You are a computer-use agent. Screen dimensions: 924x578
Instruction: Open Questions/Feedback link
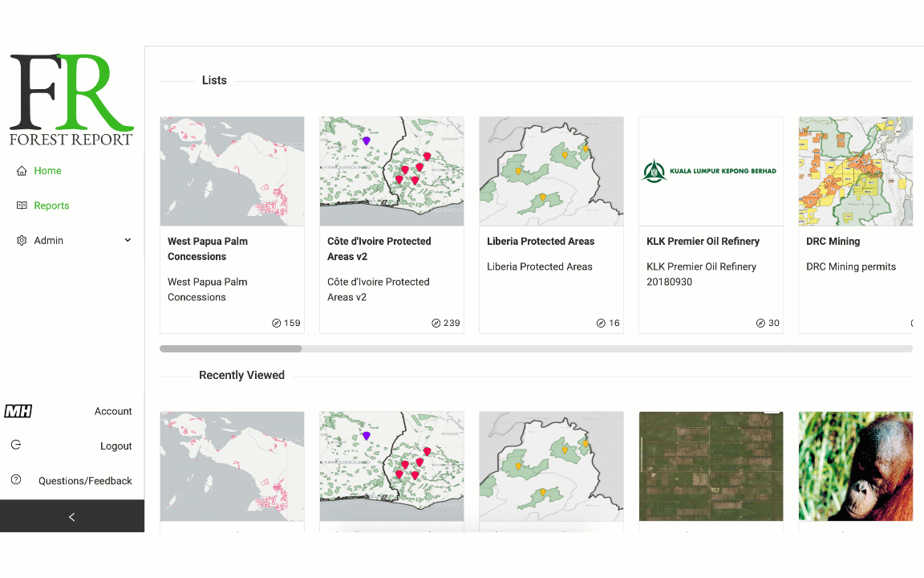pyautogui.click(x=86, y=481)
